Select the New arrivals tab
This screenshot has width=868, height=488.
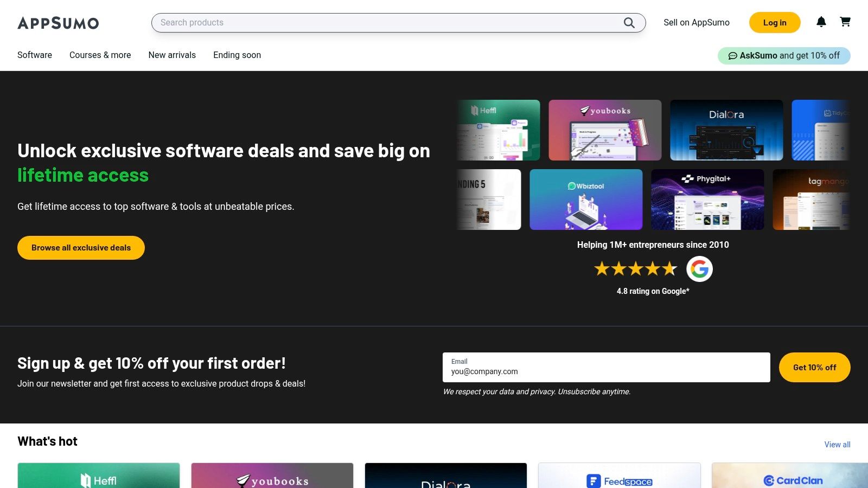coord(172,55)
